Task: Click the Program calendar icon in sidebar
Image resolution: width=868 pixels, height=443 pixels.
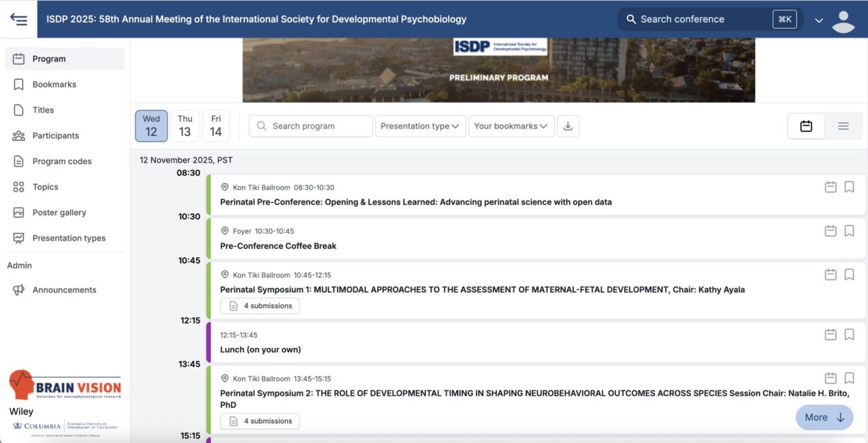Action: click(x=18, y=59)
